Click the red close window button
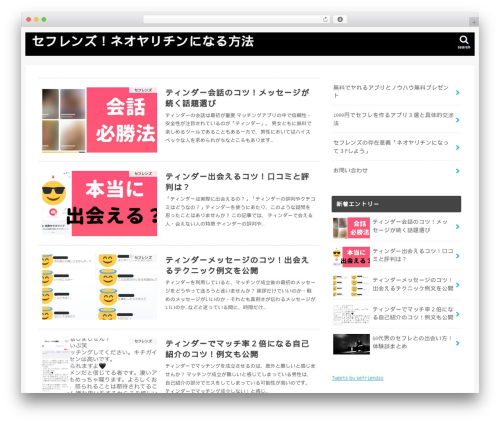Viewport: 500px width, 423px height. pyautogui.click(x=29, y=19)
